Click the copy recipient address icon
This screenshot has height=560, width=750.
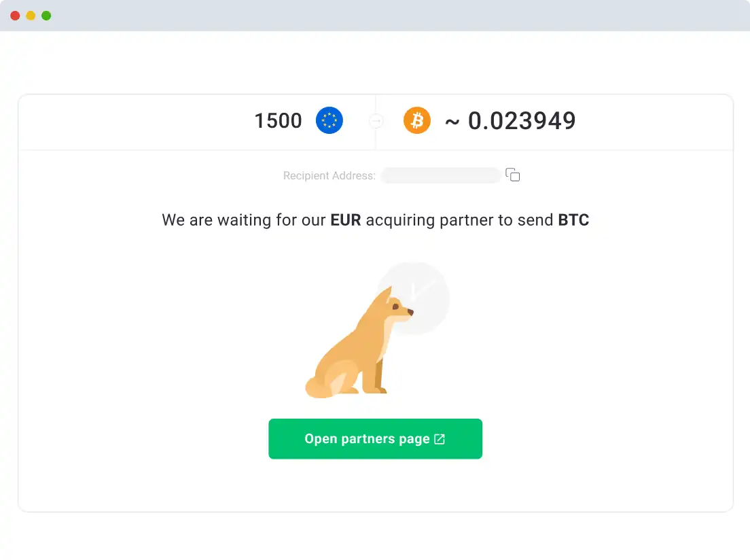514,175
